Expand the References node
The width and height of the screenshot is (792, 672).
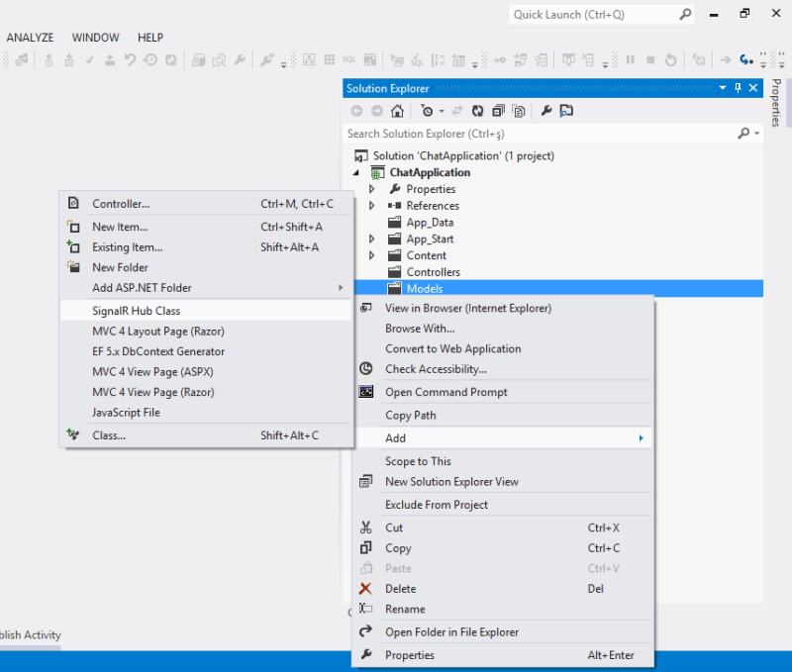pos(372,205)
